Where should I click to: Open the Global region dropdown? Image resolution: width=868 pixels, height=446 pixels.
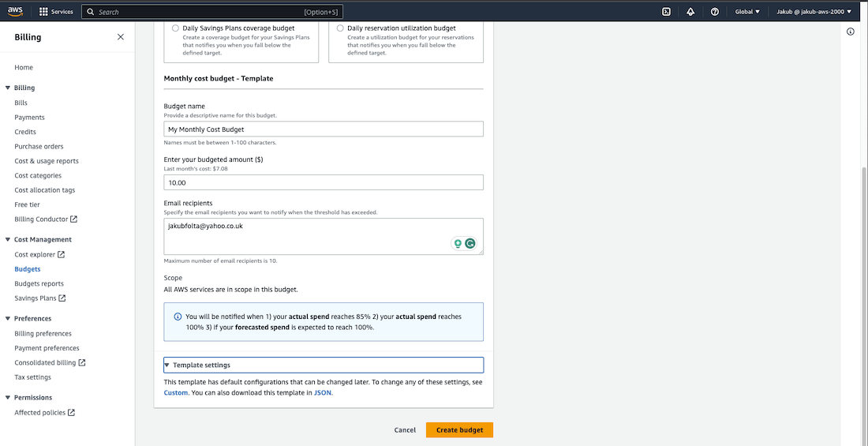747,12
